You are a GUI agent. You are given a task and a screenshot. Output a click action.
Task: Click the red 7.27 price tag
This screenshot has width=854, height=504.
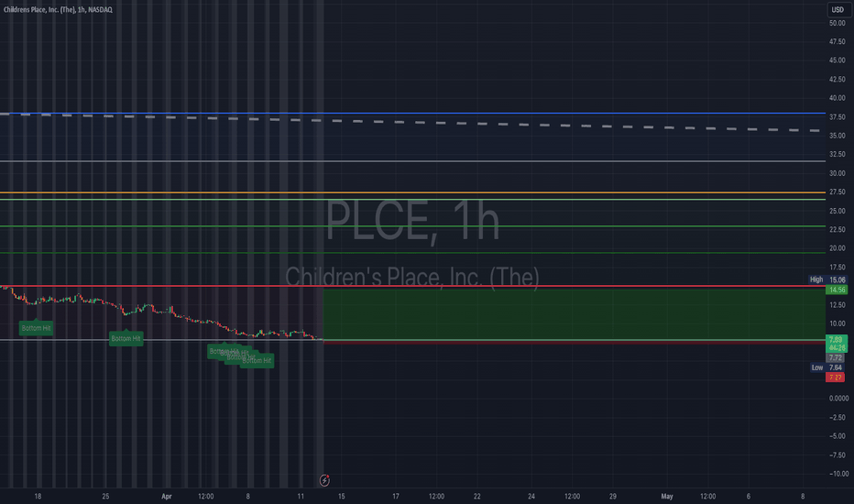click(x=836, y=377)
